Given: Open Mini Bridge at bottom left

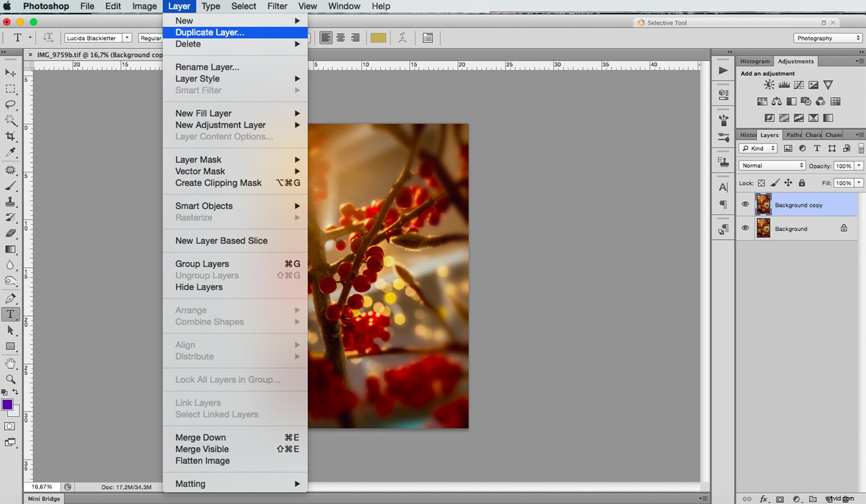Looking at the screenshot, I should click(x=43, y=498).
